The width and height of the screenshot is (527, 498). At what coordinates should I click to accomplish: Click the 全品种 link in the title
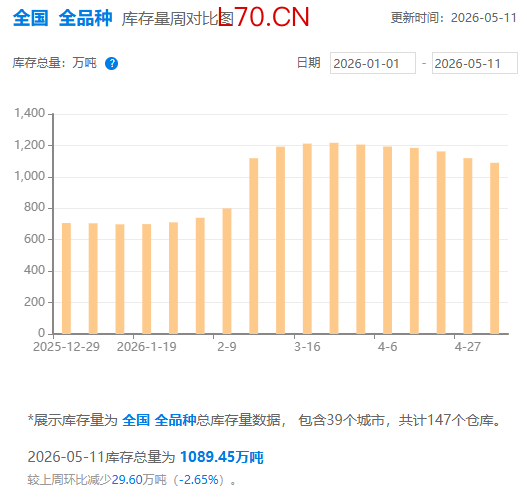pos(85,18)
